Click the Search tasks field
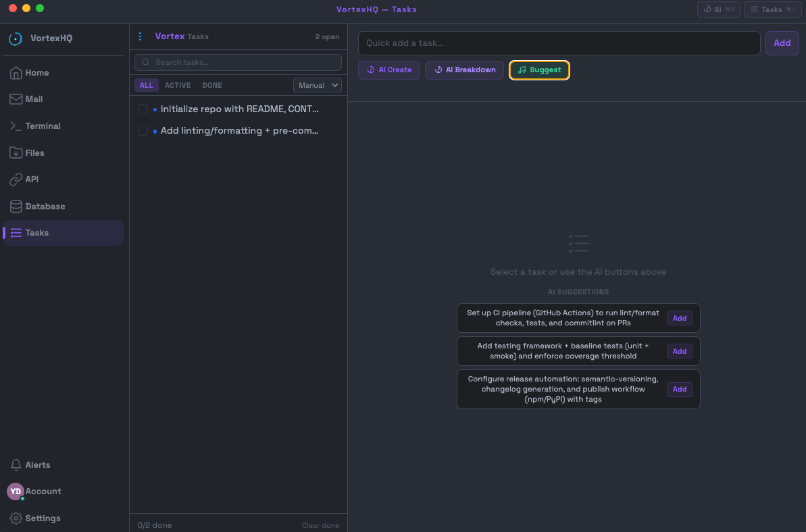This screenshot has width=806, height=532. click(238, 62)
